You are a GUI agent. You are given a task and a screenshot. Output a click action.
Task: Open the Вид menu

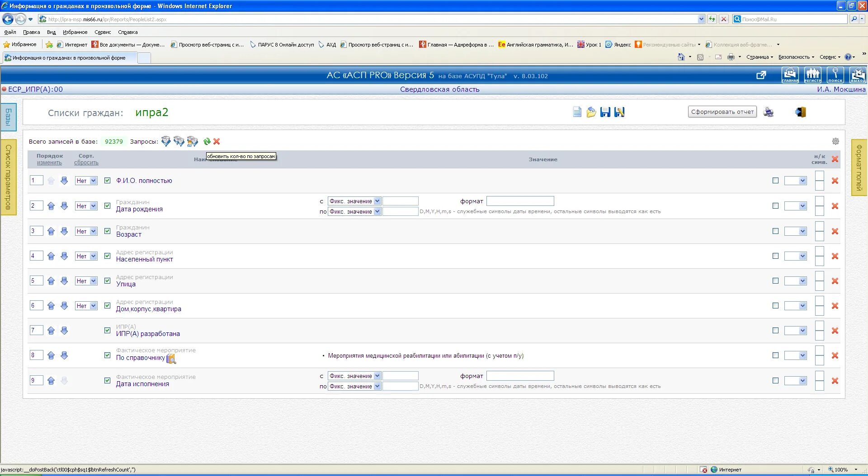51,32
